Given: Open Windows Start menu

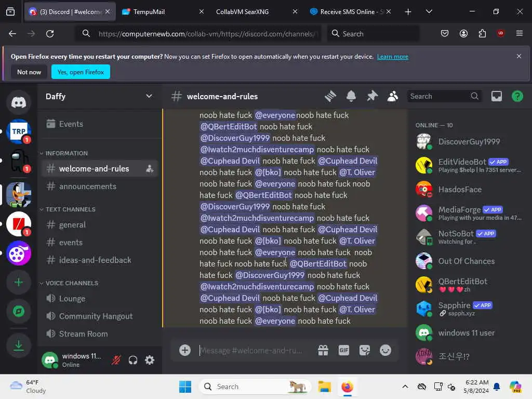Looking at the screenshot, I should pyautogui.click(x=185, y=387).
